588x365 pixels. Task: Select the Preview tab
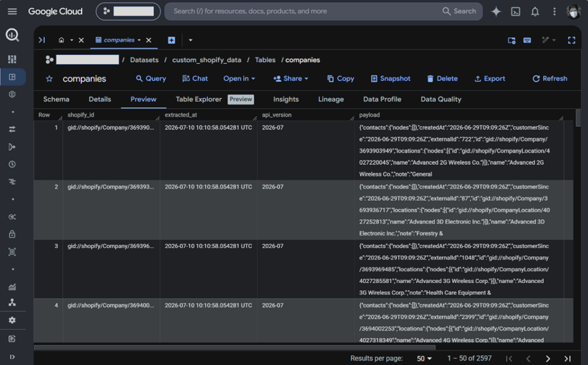click(x=143, y=99)
